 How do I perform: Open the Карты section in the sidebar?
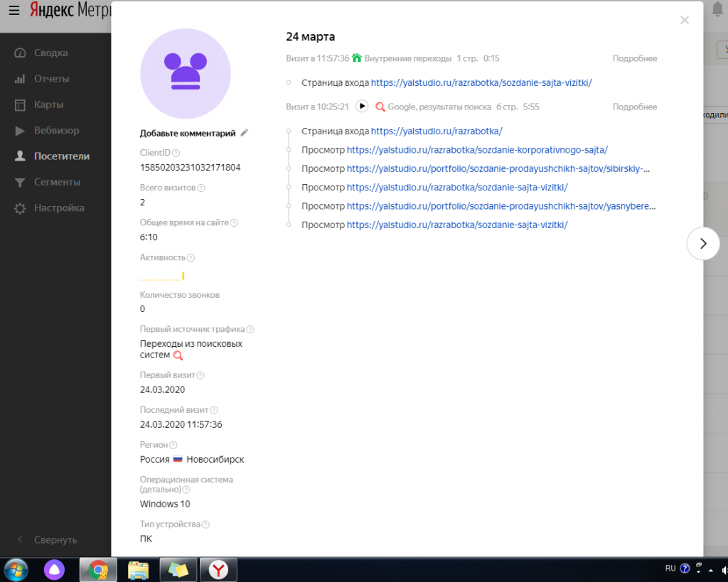click(48, 105)
